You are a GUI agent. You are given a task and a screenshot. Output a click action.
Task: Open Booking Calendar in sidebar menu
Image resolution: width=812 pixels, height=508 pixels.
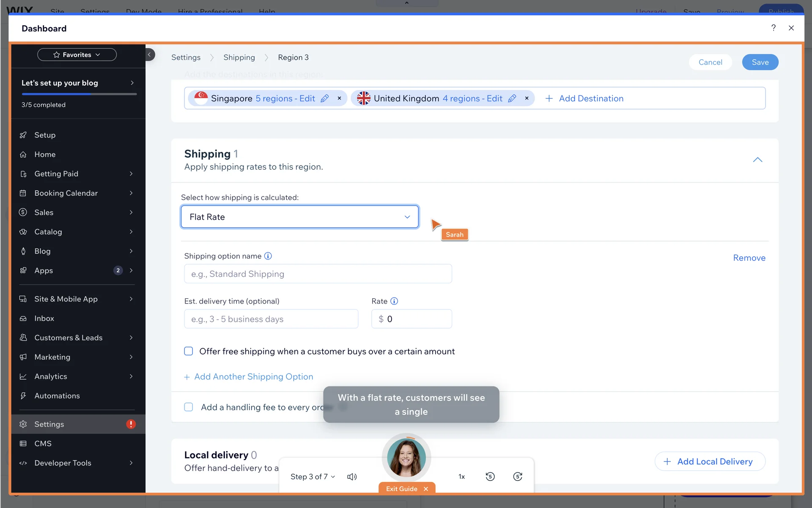66,193
